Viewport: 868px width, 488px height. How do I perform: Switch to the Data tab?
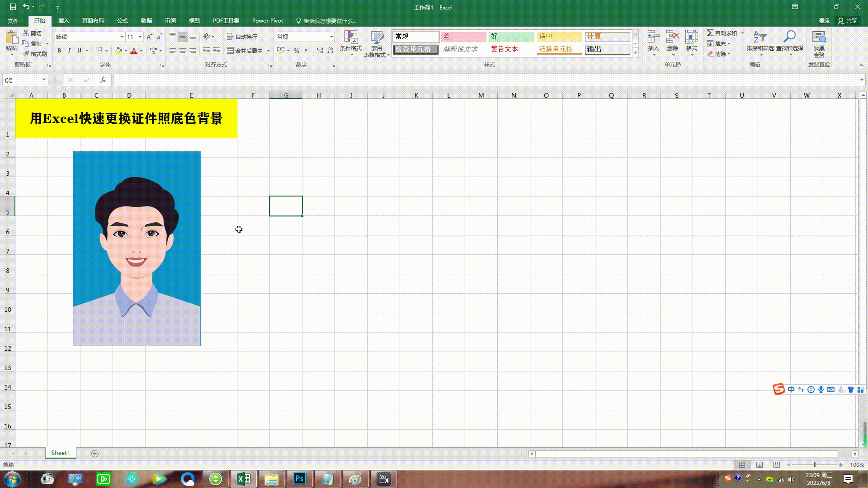pyautogui.click(x=146, y=21)
